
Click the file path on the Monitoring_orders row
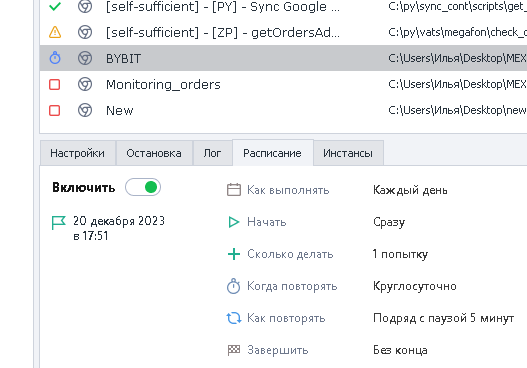coord(457,84)
